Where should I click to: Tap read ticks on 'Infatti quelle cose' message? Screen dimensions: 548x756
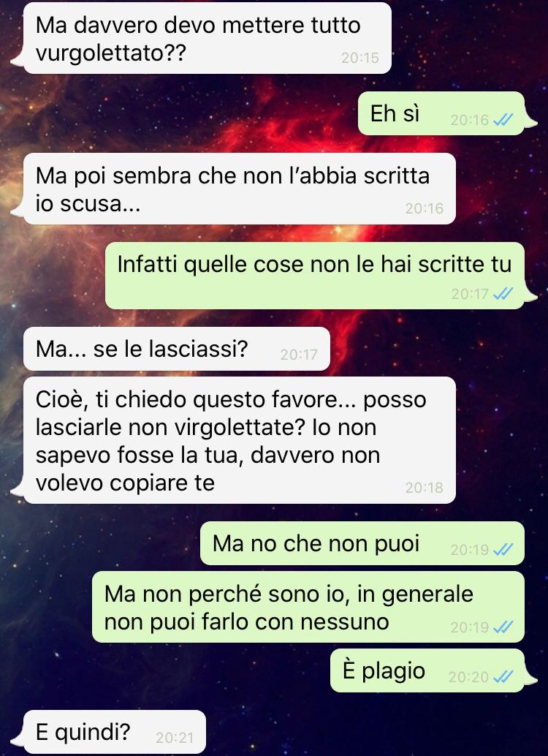503,293
